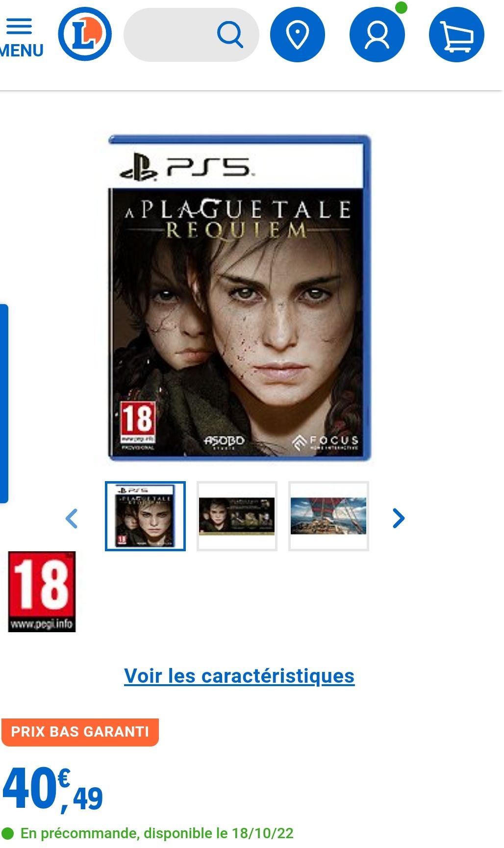Tap the search magnifier icon

click(x=230, y=34)
